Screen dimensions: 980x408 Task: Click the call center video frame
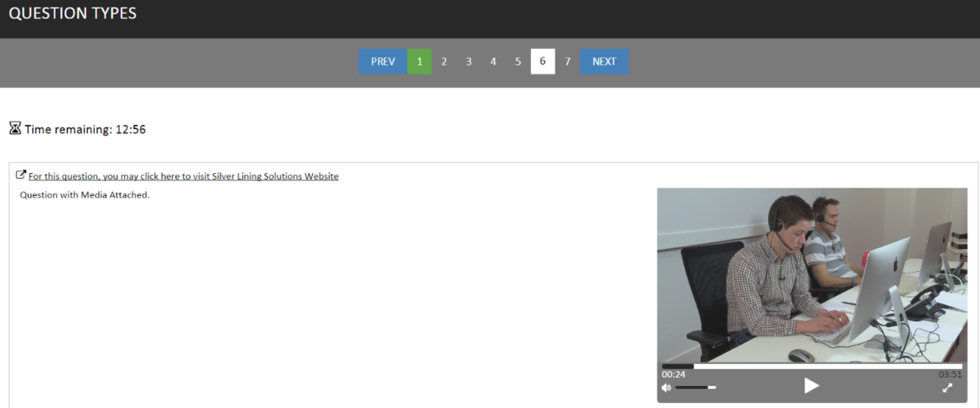811,275
